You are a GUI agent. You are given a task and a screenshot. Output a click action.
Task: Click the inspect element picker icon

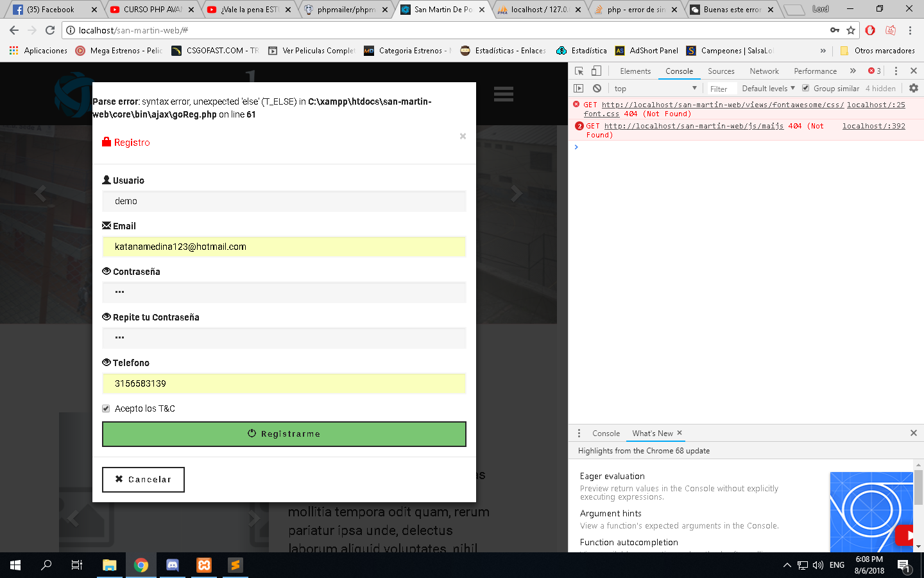579,71
